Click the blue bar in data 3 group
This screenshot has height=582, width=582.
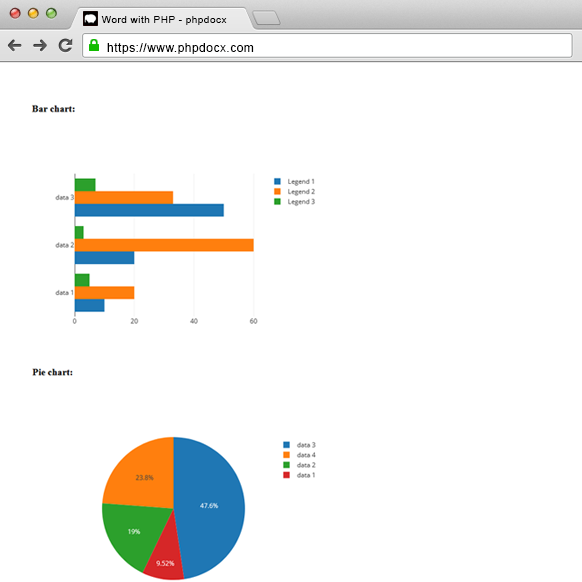(x=149, y=210)
